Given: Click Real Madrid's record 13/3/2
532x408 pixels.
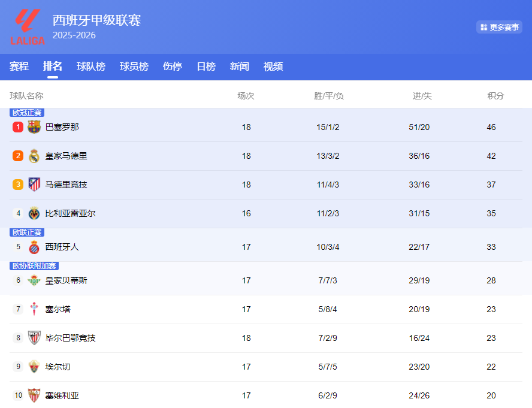Looking at the screenshot, I should (328, 156).
